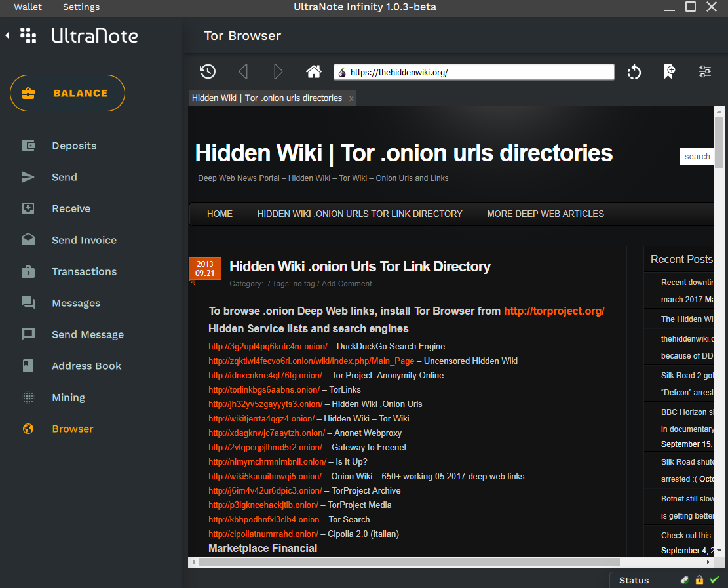Open the Tor Search onion link

263,519
